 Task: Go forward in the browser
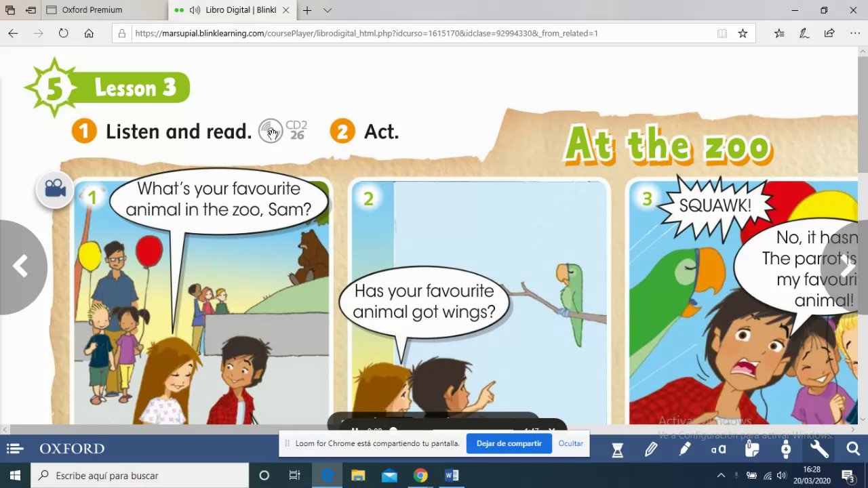pyautogui.click(x=38, y=33)
